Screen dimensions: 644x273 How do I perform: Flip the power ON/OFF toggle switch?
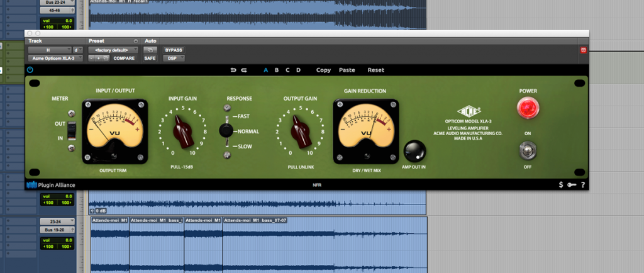(528, 150)
